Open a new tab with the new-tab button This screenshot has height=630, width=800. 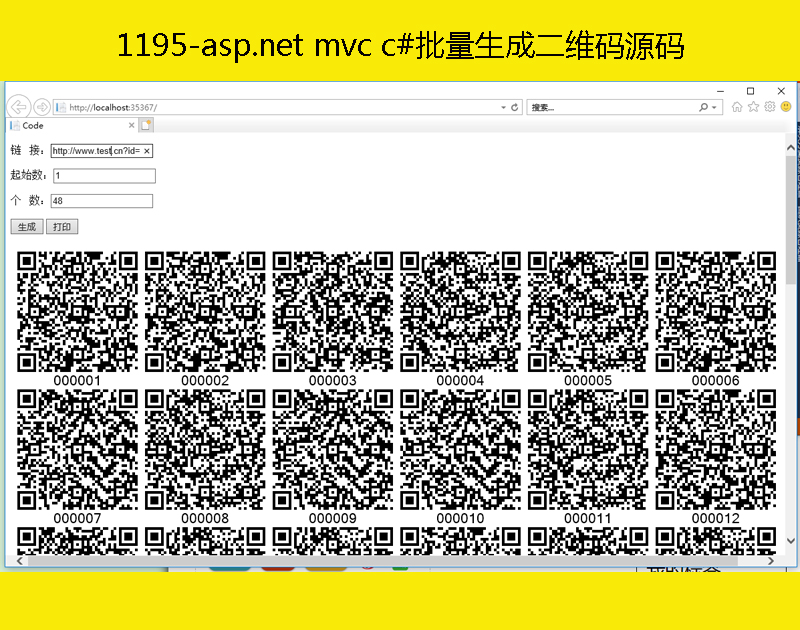click(146, 125)
